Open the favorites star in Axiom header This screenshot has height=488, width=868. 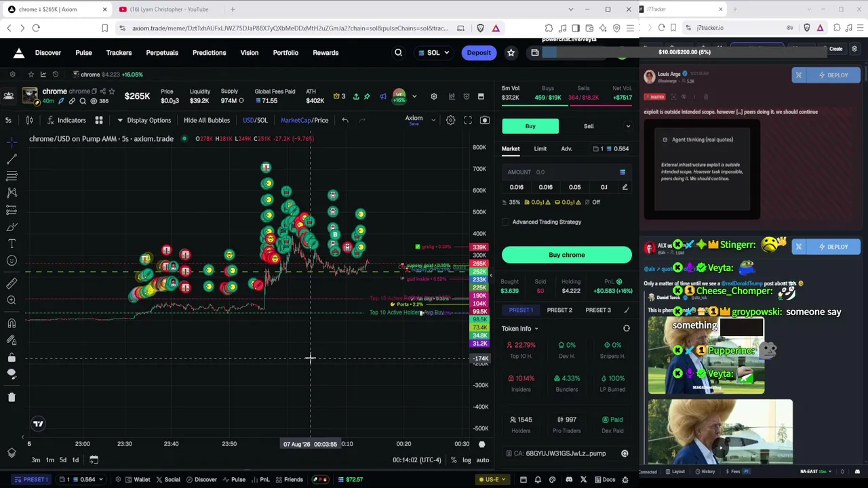pos(511,53)
